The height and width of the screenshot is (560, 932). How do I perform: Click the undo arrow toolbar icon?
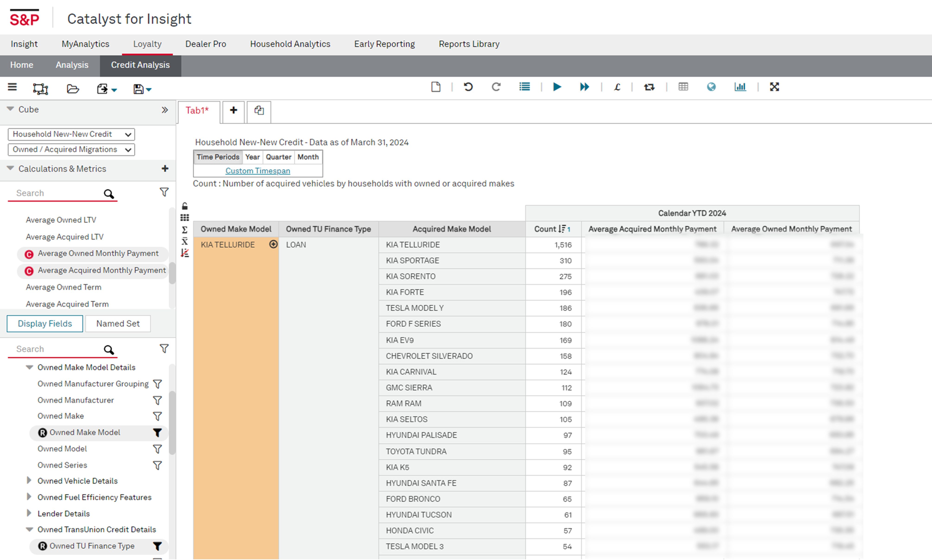tap(468, 87)
